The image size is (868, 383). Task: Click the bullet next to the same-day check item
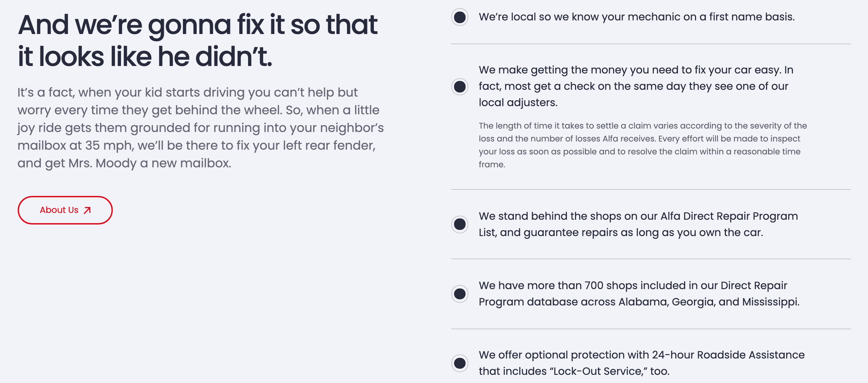(460, 86)
